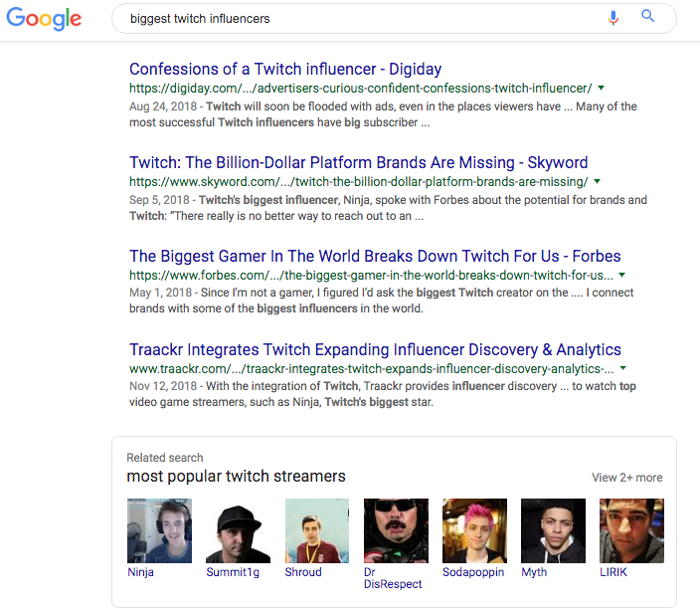This screenshot has height=609, width=700.
Task: Click 'most popular twitch streamers' related search heading
Action: [x=237, y=477]
